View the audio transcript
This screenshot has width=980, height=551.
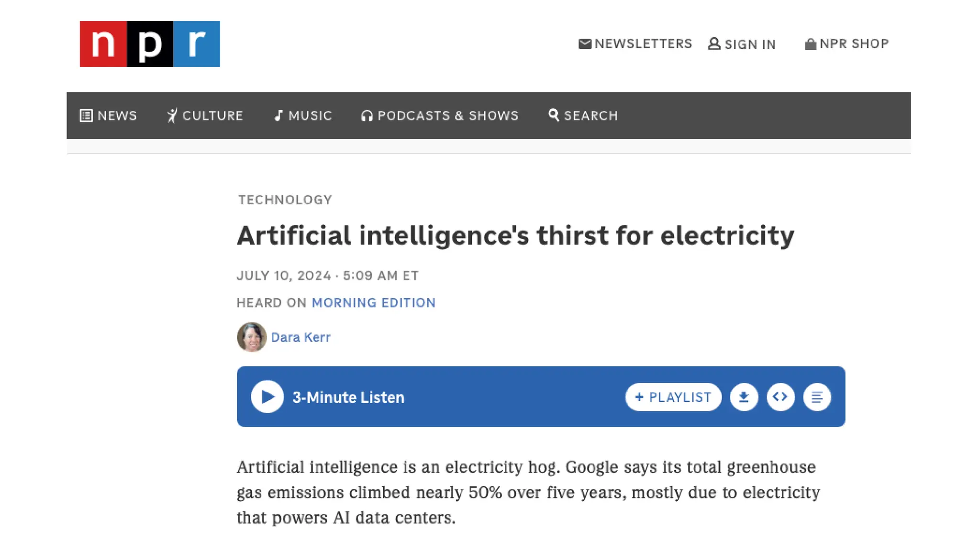817,397
